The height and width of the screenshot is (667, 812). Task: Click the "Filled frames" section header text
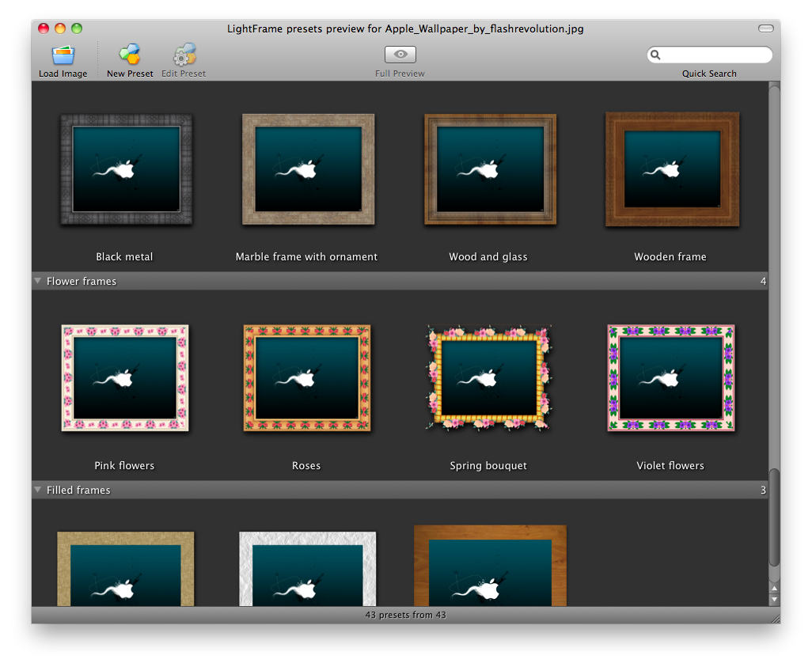coord(78,490)
